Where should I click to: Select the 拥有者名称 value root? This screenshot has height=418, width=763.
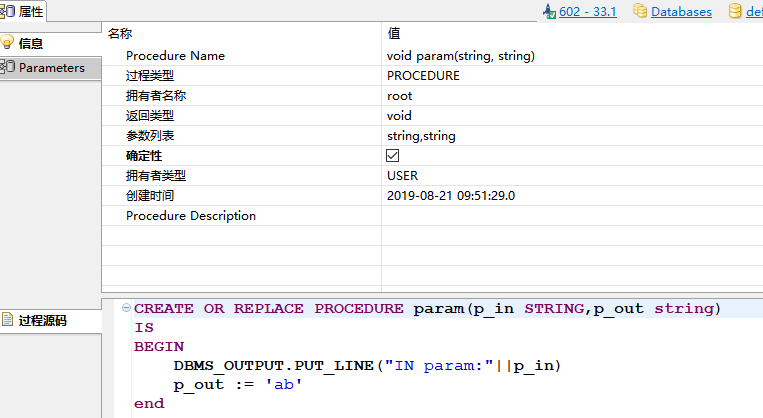click(399, 96)
